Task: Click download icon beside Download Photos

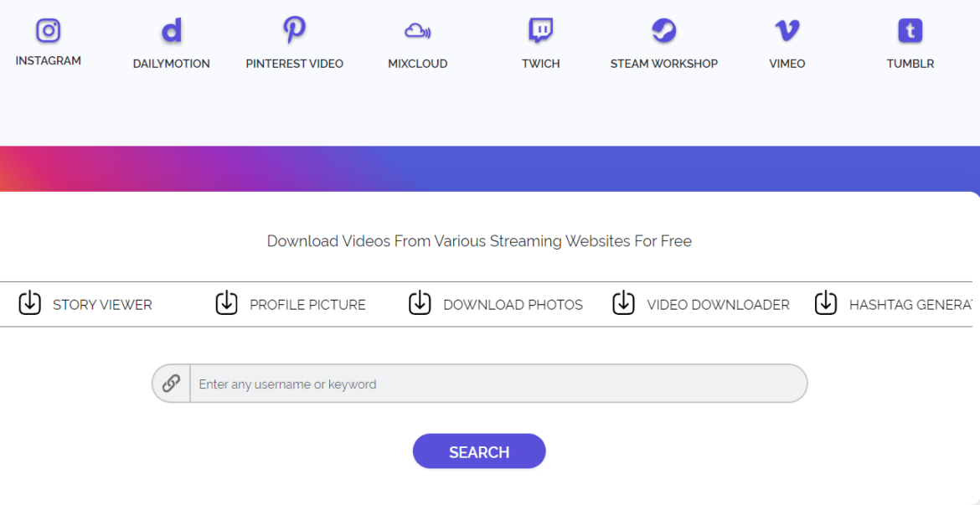Action: tap(420, 303)
